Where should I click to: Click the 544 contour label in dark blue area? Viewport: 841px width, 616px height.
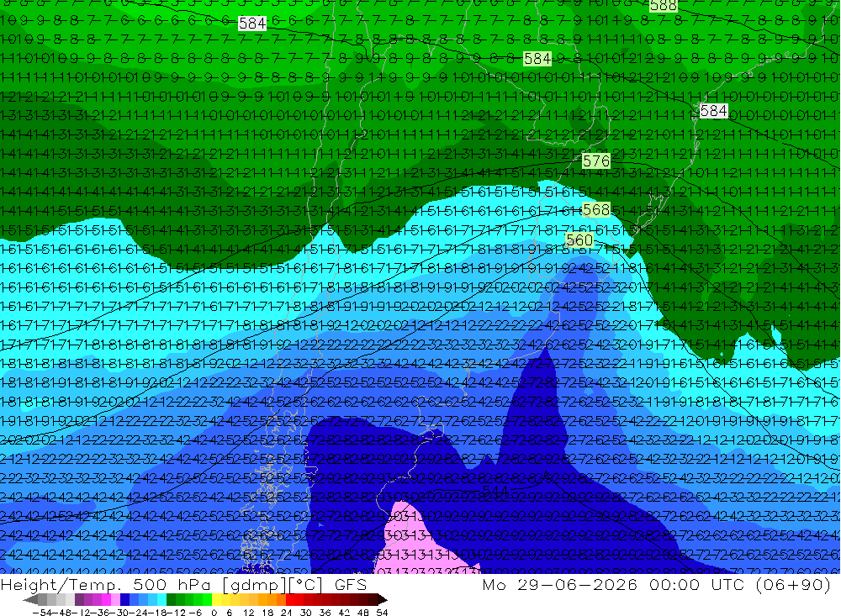click(495, 491)
